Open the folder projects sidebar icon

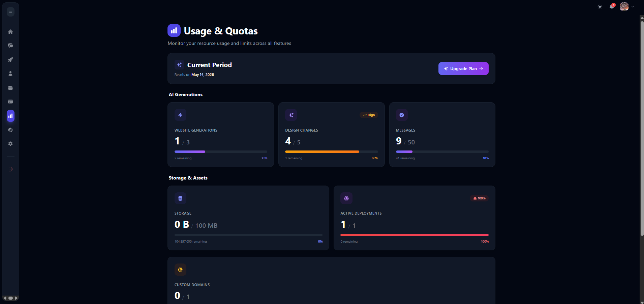tap(10, 88)
